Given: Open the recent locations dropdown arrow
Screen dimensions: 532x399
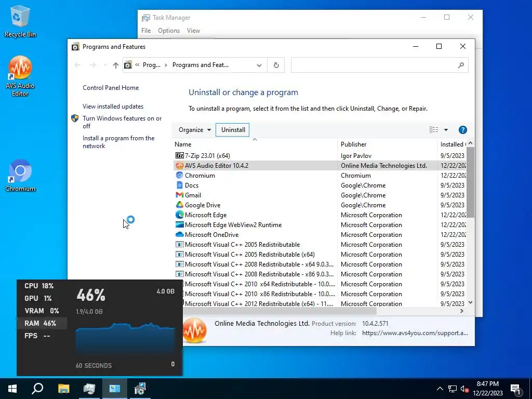Looking at the screenshot, I should [x=105, y=65].
